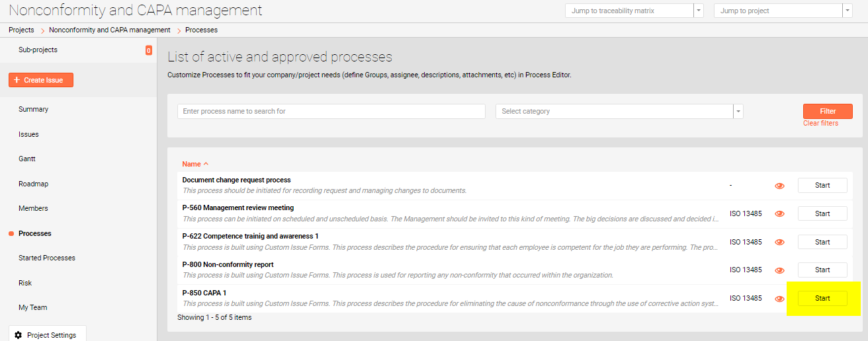Click the process name search field

pyautogui.click(x=331, y=112)
